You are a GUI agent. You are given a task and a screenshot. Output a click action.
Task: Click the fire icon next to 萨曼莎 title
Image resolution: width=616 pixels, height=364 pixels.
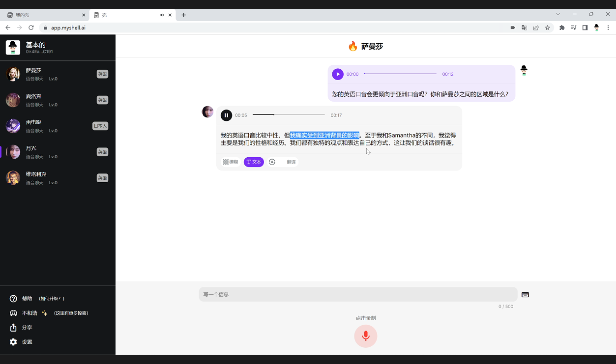pos(353,46)
